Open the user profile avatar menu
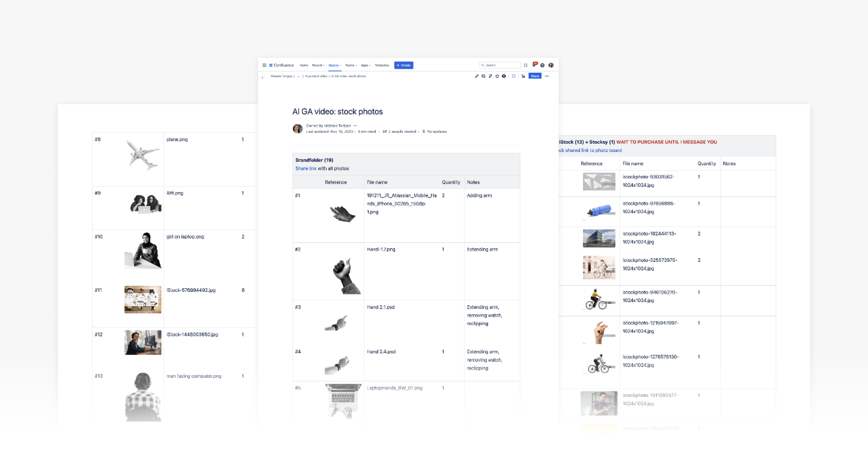Image resolution: width=868 pixels, height=463 pixels. pos(551,65)
